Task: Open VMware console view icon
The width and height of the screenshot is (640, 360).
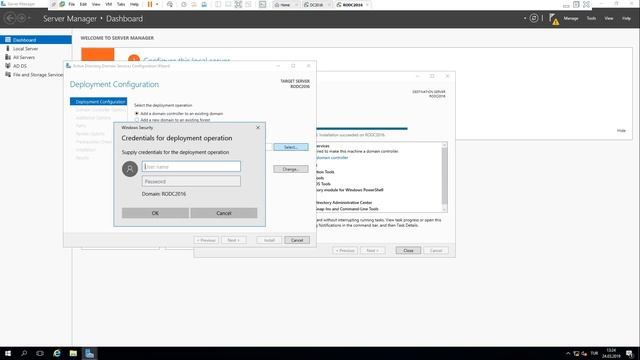Action: 262,4
